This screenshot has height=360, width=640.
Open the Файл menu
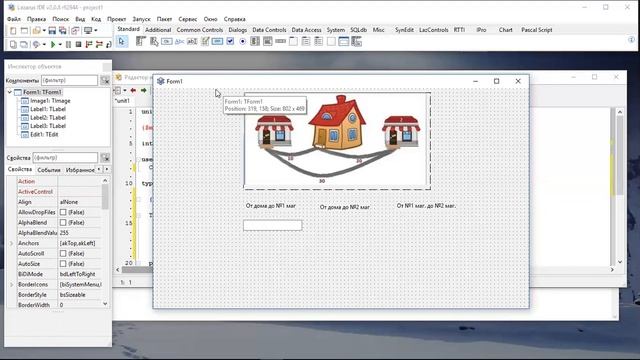(x=14, y=19)
